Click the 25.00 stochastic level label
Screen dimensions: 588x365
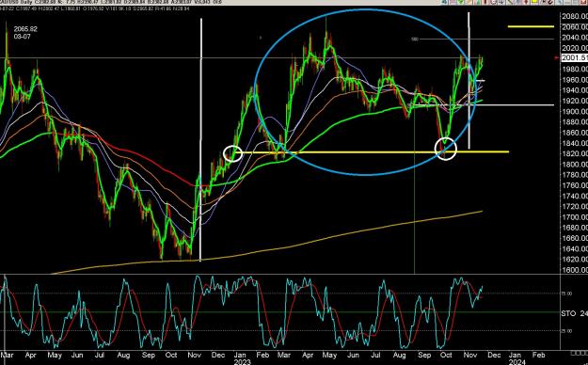pyautogui.click(x=566, y=331)
